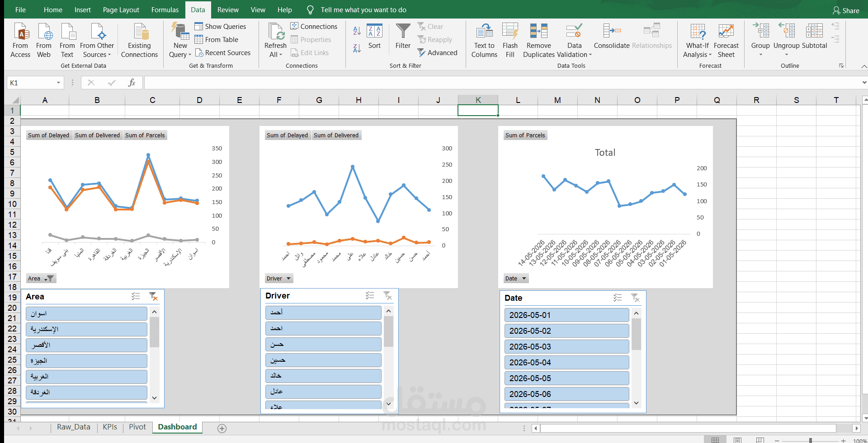Image resolution: width=868 pixels, height=443 pixels.
Task: Click Sum of Delivered button on Driver chart
Action: coord(336,135)
